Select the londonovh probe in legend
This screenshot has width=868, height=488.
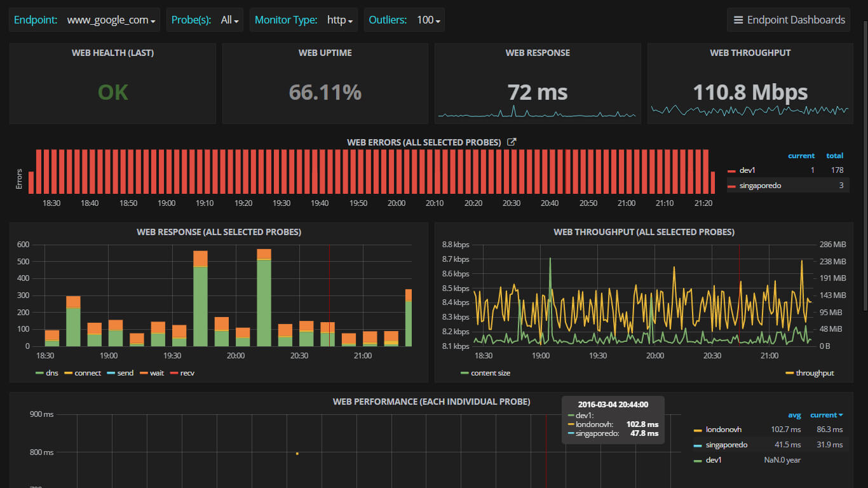[723, 430]
